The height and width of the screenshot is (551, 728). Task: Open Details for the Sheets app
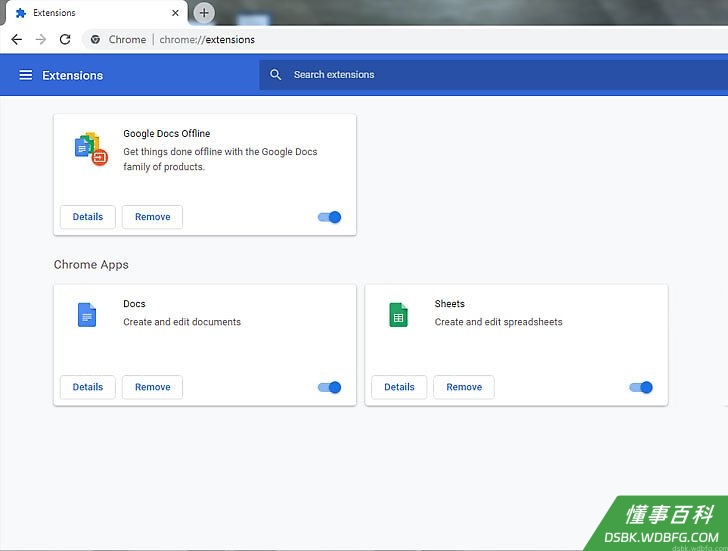point(399,387)
